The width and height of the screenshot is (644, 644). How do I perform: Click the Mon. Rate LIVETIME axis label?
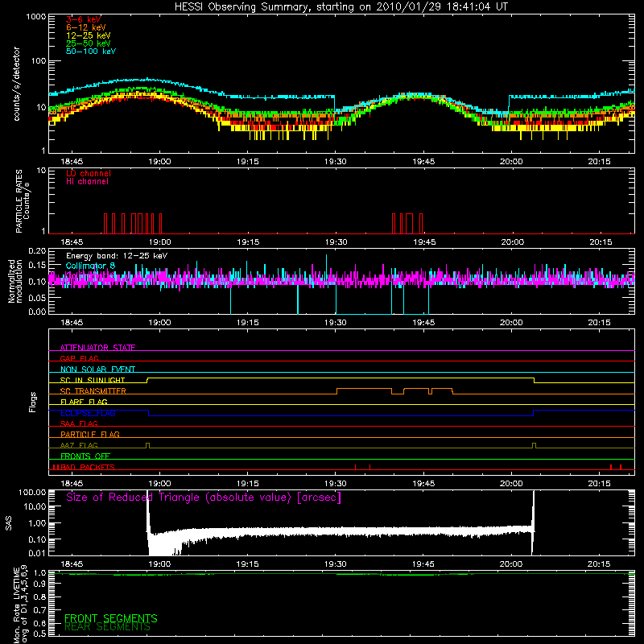coord(20,605)
